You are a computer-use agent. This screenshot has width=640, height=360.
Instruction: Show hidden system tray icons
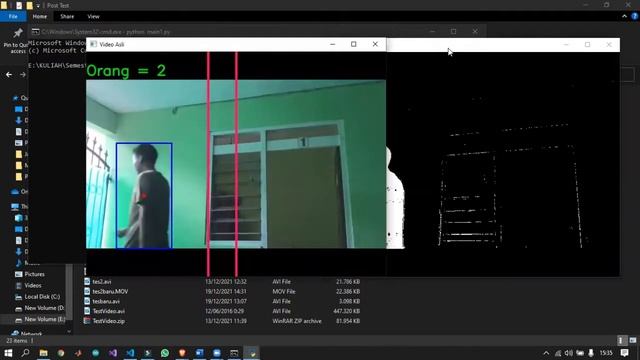(x=546, y=353)
